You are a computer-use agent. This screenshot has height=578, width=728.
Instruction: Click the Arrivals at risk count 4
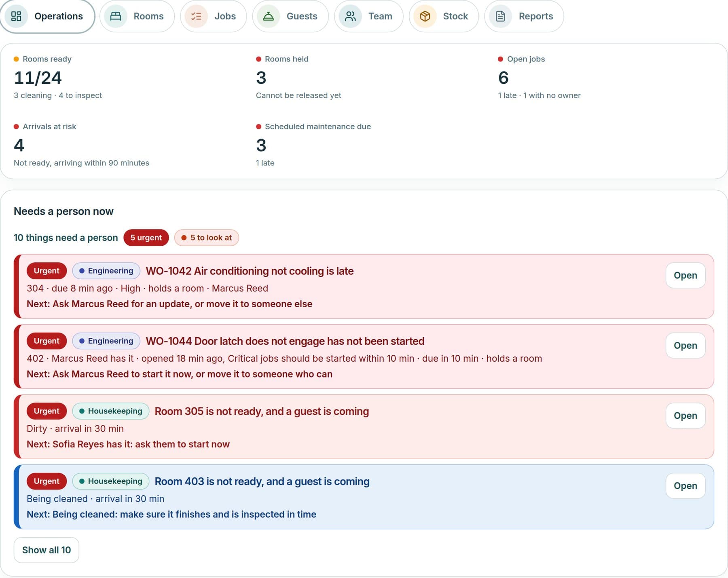(x=19, y=145)
